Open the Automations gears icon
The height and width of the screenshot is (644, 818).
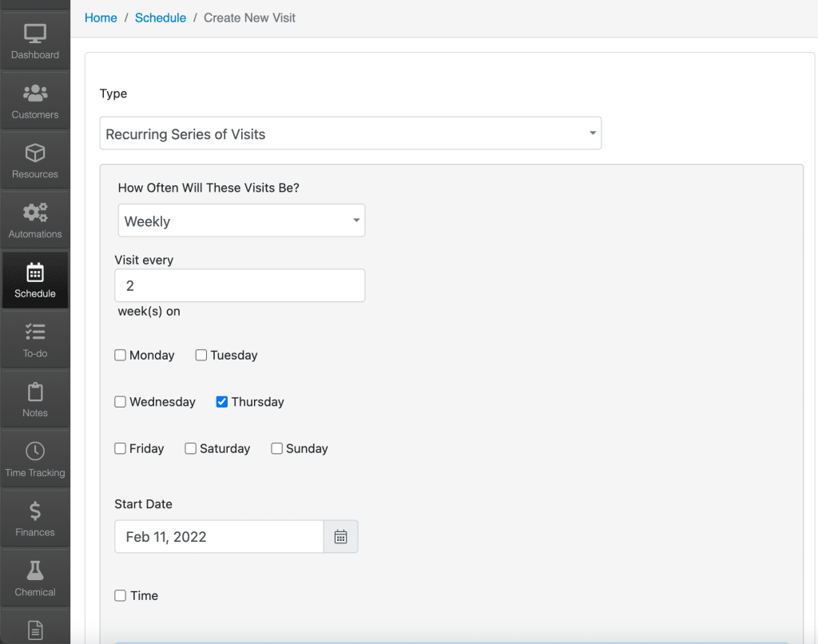(35, 213)
